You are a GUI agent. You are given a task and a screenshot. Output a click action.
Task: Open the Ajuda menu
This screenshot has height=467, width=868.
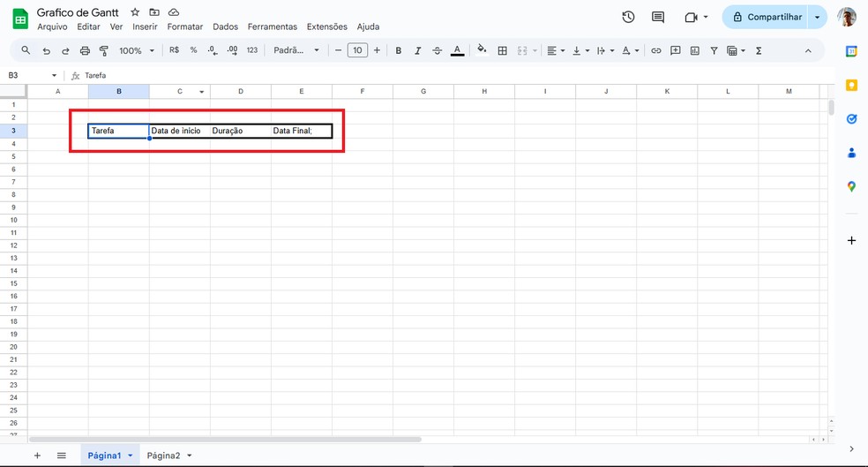368,26
